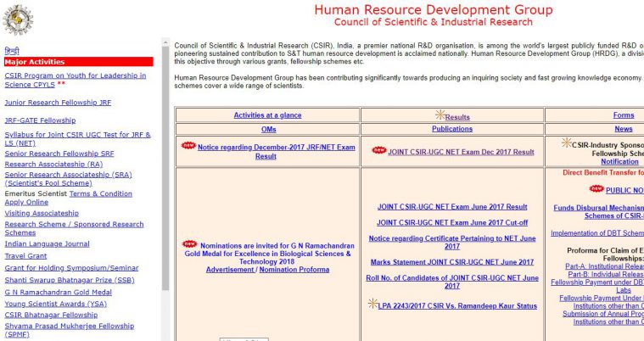644x341 pixels.
Task: Open JOINT CSIR-UGC NET Exam June 2017 Result
Action: pyautogui.click(x=452, y=207)
